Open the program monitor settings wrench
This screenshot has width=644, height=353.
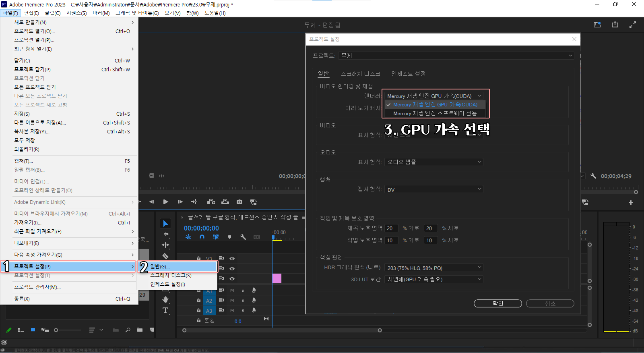(593, 176)
